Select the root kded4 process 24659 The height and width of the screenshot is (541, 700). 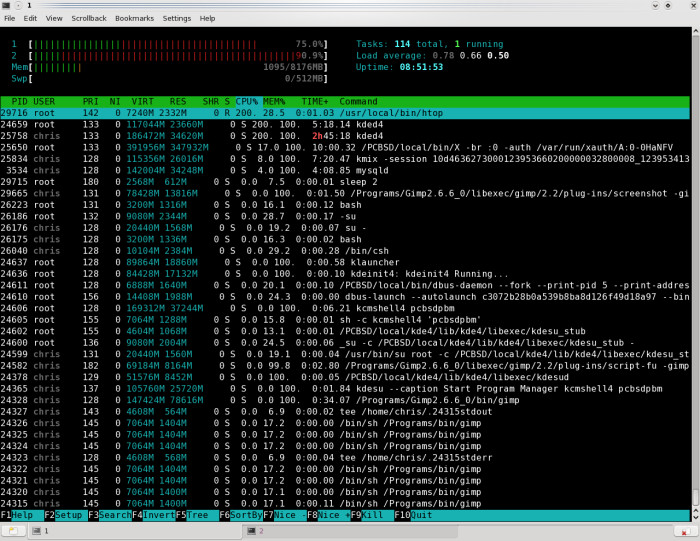(x=345, y=125)
